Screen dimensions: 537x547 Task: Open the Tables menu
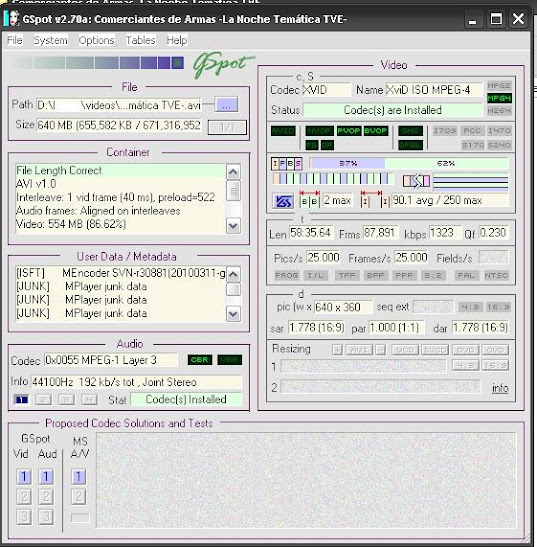pos(140,40)
